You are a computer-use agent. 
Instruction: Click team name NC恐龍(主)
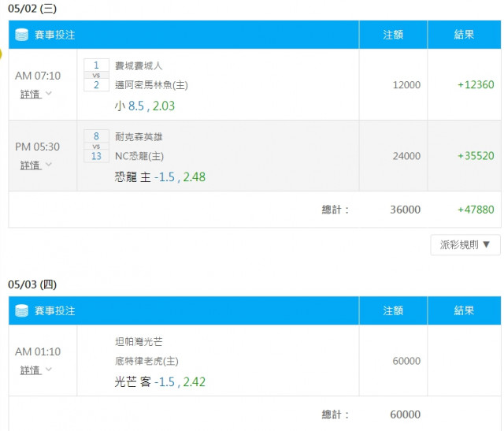coord(139,156)
